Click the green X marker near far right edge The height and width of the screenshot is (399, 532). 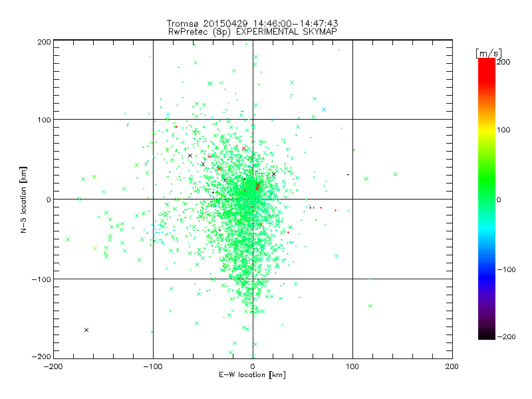(x=396, y=174)
